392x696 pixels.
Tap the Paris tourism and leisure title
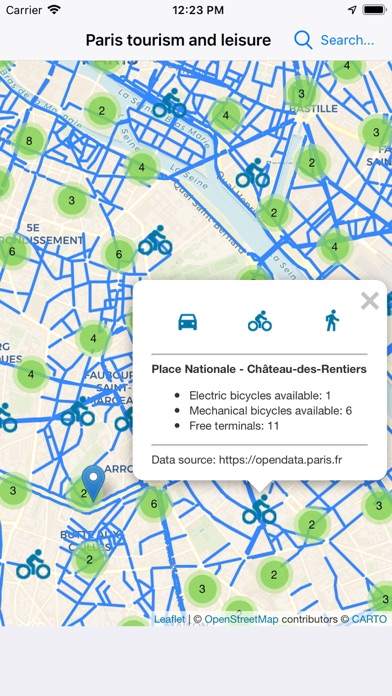click(178, 40)
